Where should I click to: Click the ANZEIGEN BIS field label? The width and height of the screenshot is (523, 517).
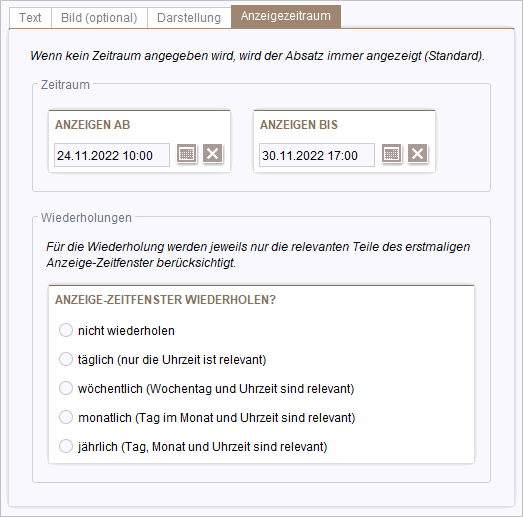point(299,125)
